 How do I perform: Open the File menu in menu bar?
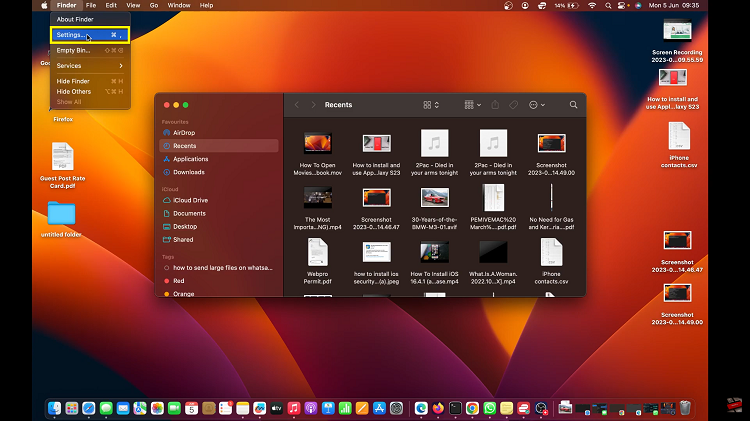click(x=91, y=5)
